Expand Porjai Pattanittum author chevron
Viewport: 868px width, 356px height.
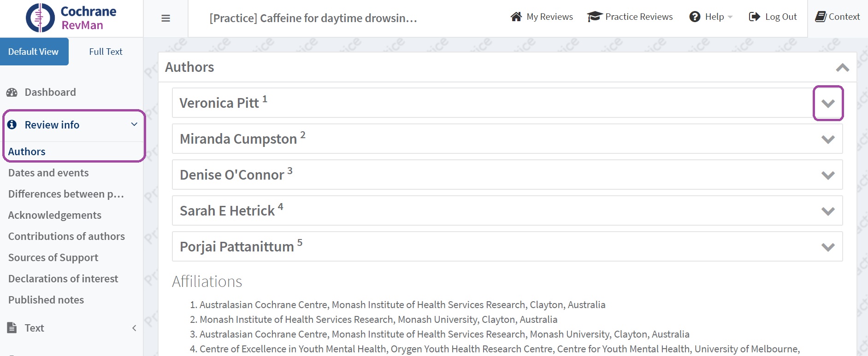828,247
